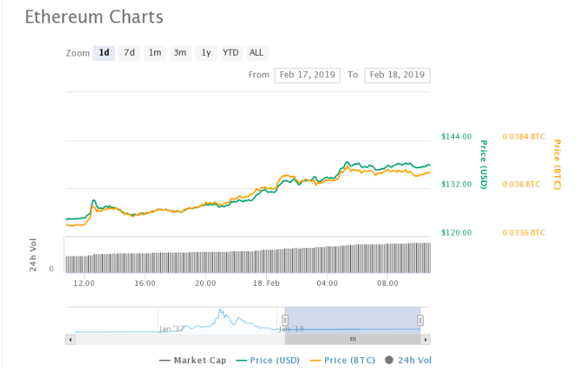Toggle the Price (USD) legend series
The image size is (588, 368).
click(268, 360)
